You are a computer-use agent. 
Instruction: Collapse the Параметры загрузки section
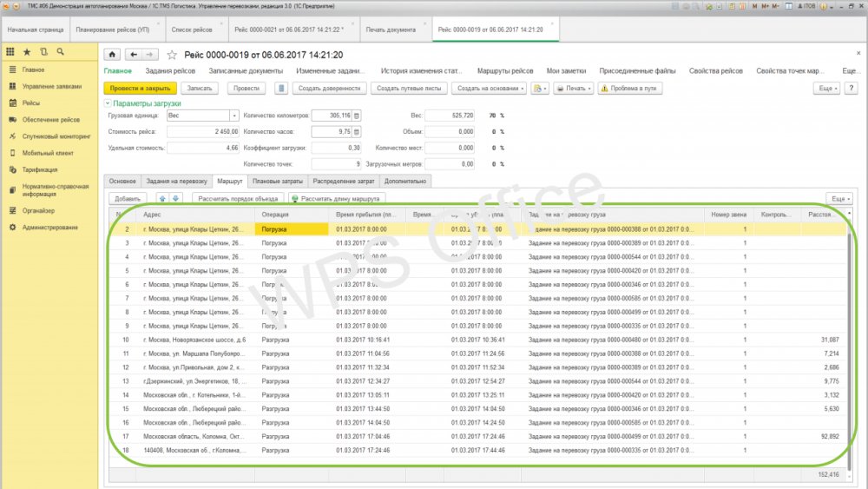coord(108,102)
